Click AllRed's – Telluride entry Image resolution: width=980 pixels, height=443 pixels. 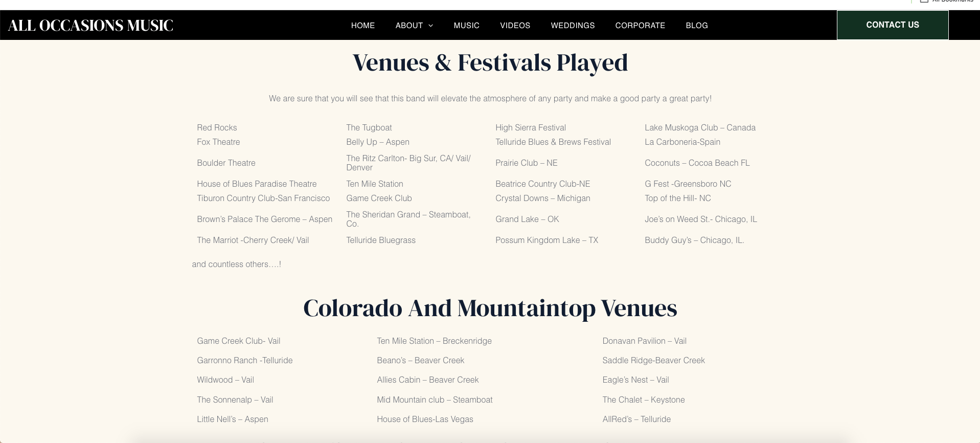tap(636, 419)
